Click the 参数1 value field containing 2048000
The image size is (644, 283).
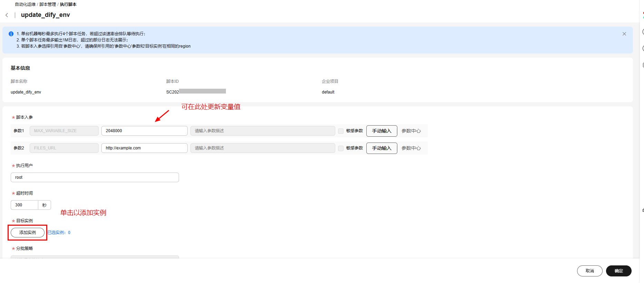coord(145,131)
